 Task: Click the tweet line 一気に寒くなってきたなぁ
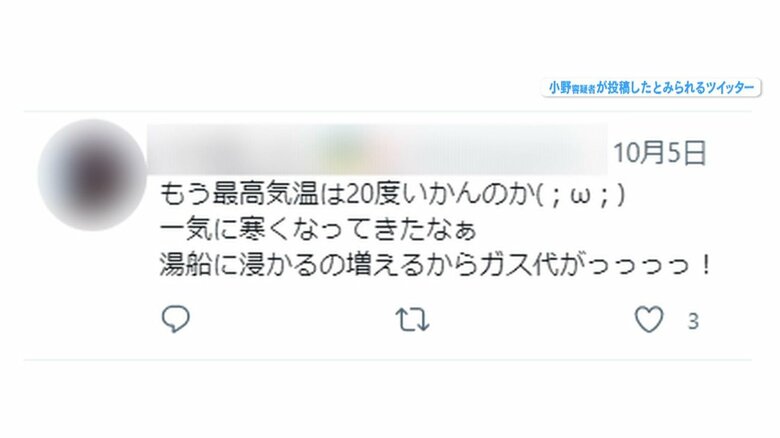coord(318,230)
